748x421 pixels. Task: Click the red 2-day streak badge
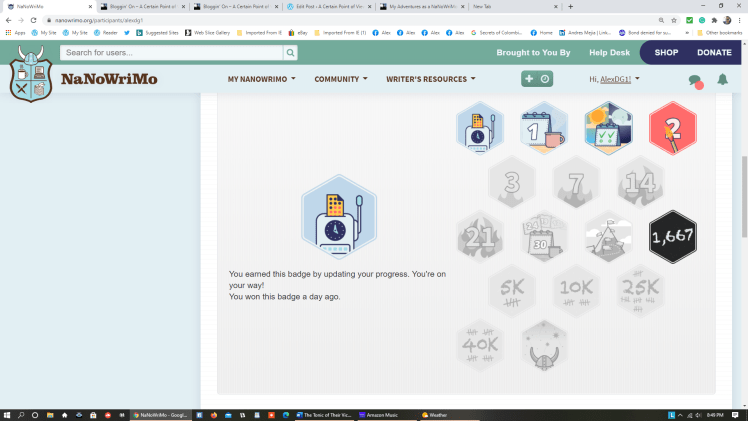pos(672,130)
